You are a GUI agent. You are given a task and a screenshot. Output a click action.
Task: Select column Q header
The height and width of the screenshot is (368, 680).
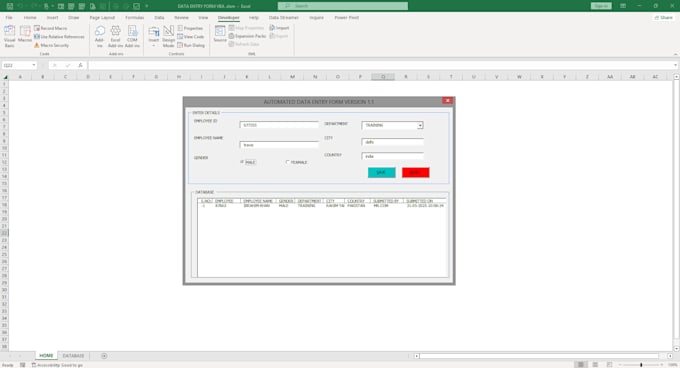coord(383,77)
